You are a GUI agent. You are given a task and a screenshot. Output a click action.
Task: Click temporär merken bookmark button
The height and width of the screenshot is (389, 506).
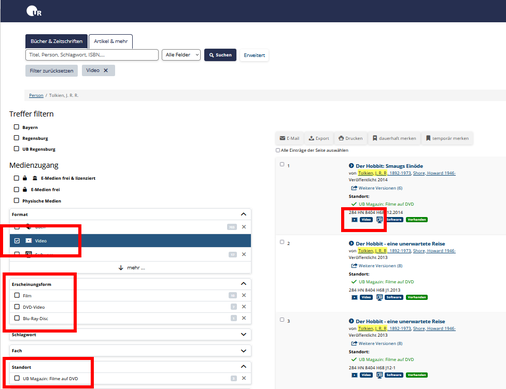pyautogui.click(x=447, y=138)
